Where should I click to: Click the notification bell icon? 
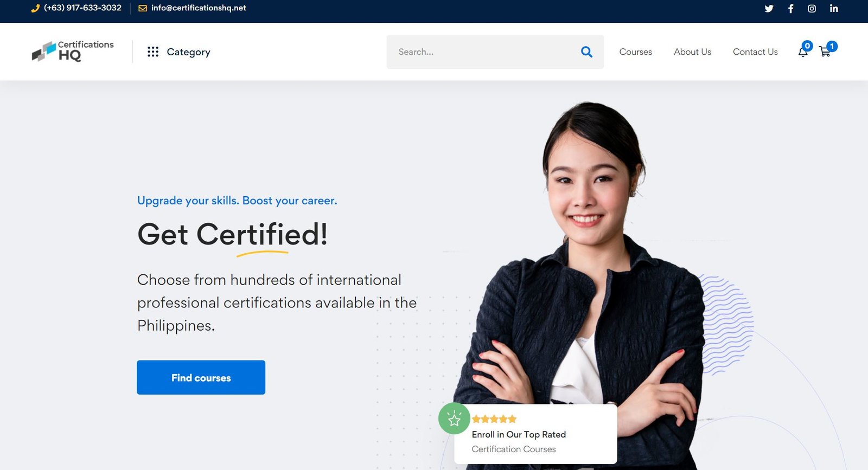click(x=803, y=52)
